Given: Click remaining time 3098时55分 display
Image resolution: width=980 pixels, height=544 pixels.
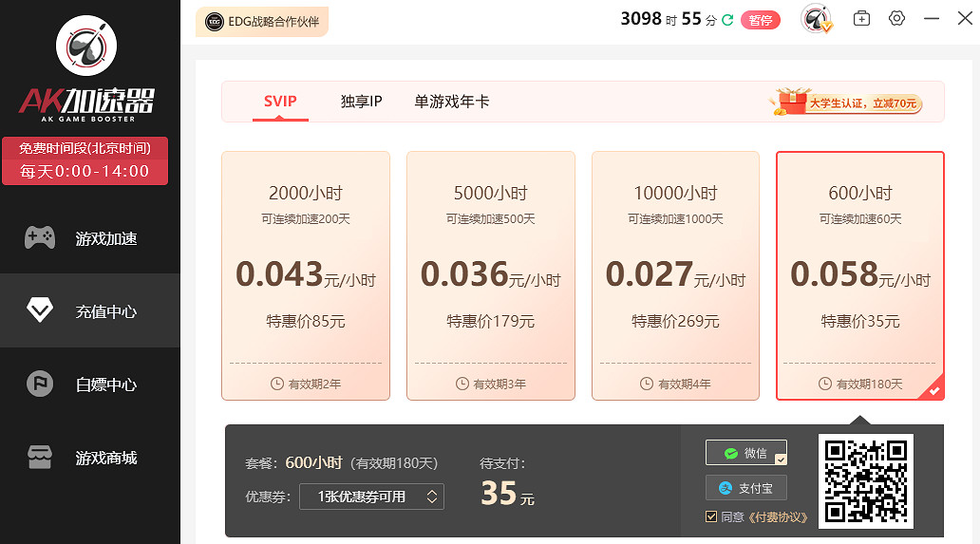Looking at the screenshot, I should 669,19.
